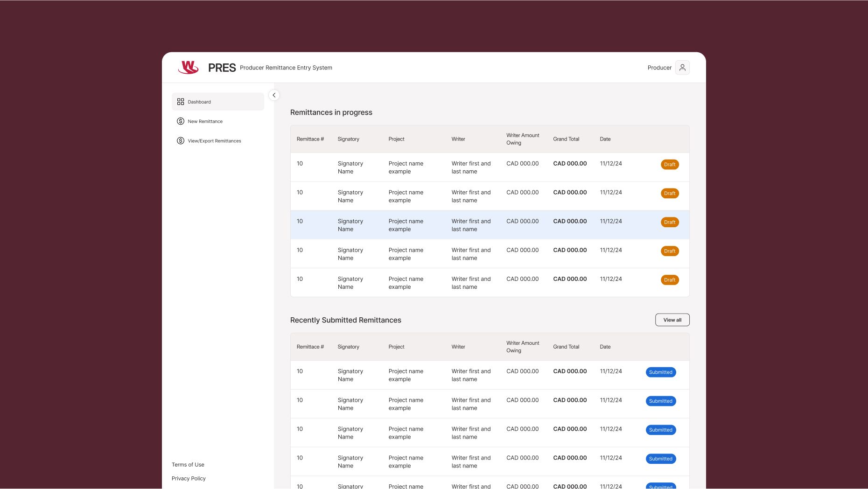Image resolution: width=868 pixels, height=489 pixels.
Task: Click Submitted badge in fourth submitted row
Action: coord(661,459)
